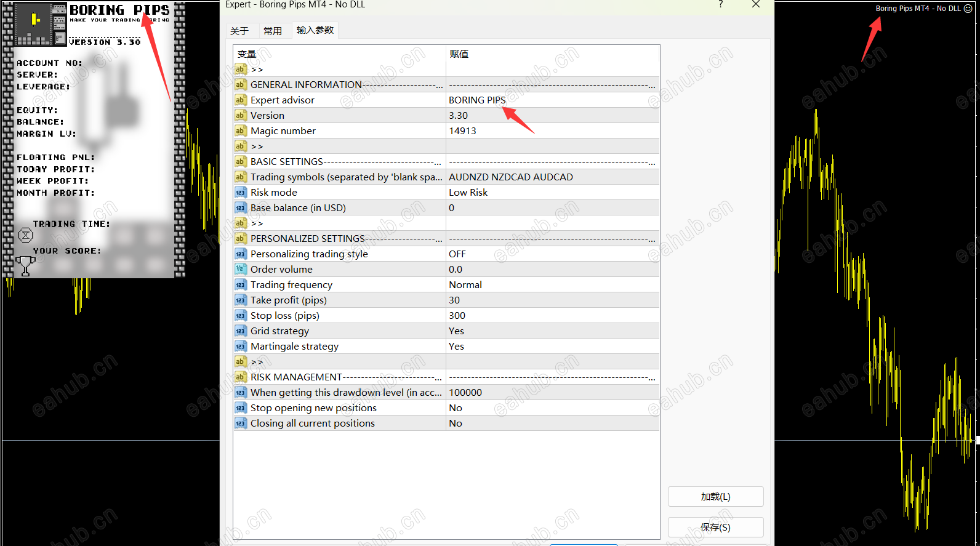This screenshot has width=980, height=546.
Task: Click the Order volume value 0.0
Action: [x=456, y=270]
